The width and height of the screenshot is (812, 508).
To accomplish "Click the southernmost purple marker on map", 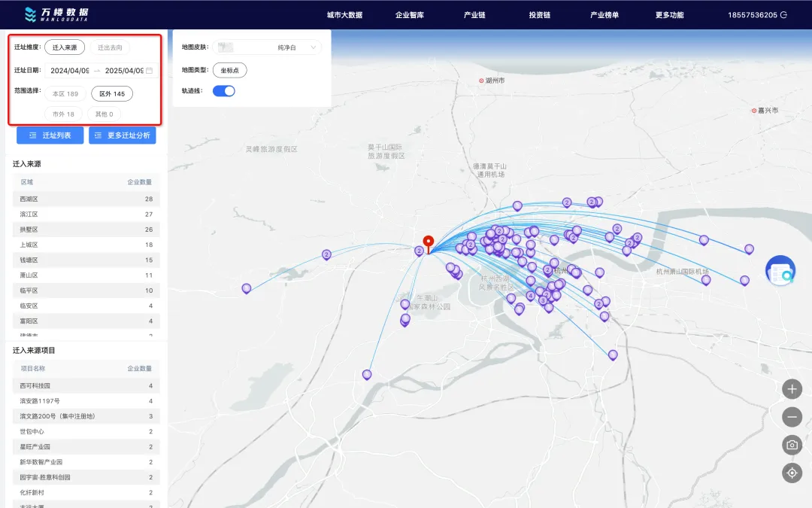I will 367,374.
